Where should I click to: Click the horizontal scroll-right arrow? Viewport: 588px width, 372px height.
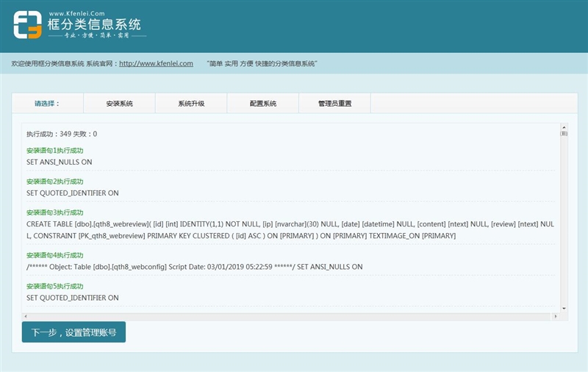[x=555, y=316]
